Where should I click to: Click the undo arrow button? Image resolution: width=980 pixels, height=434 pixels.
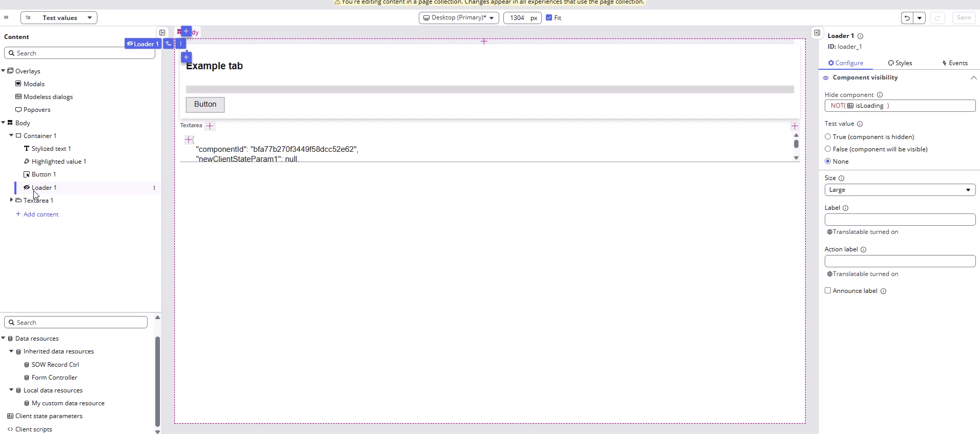[x=907, y=18]
